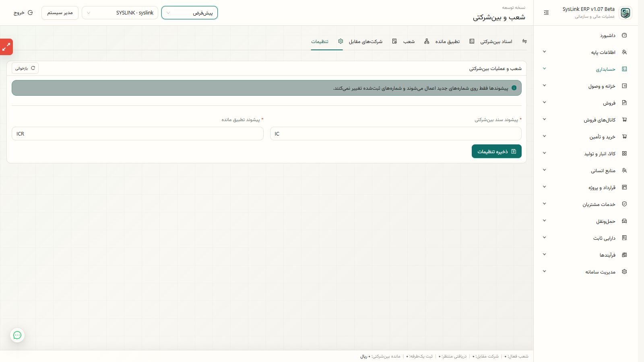This screenshot has height=362, width=644.
Task: Expand the منابع انسانی chevron
Action: (544, 170)
